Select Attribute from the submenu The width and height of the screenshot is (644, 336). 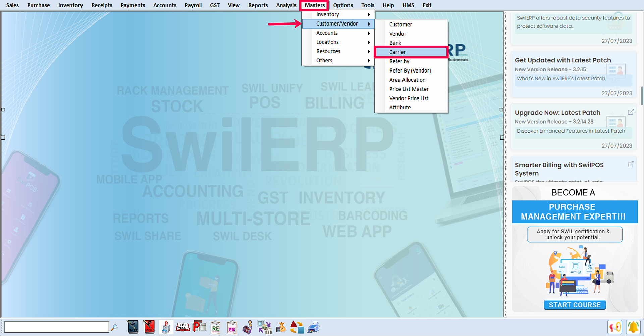coord(411,107)
